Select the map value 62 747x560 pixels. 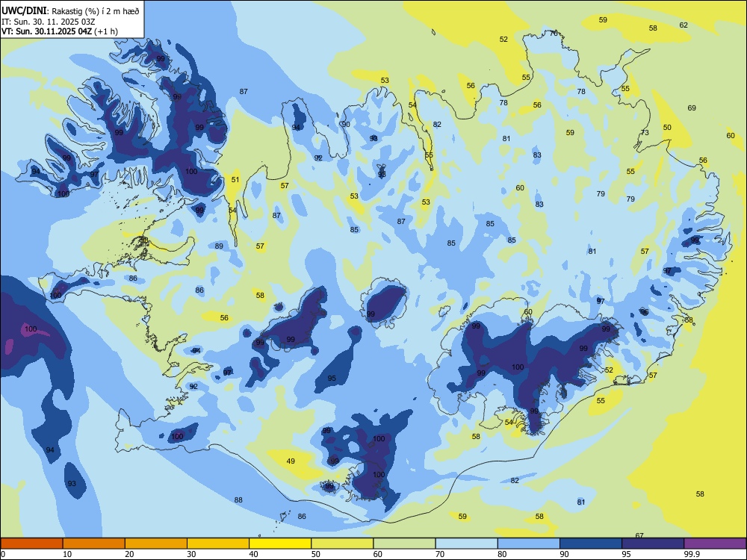[x=684, y=25]
